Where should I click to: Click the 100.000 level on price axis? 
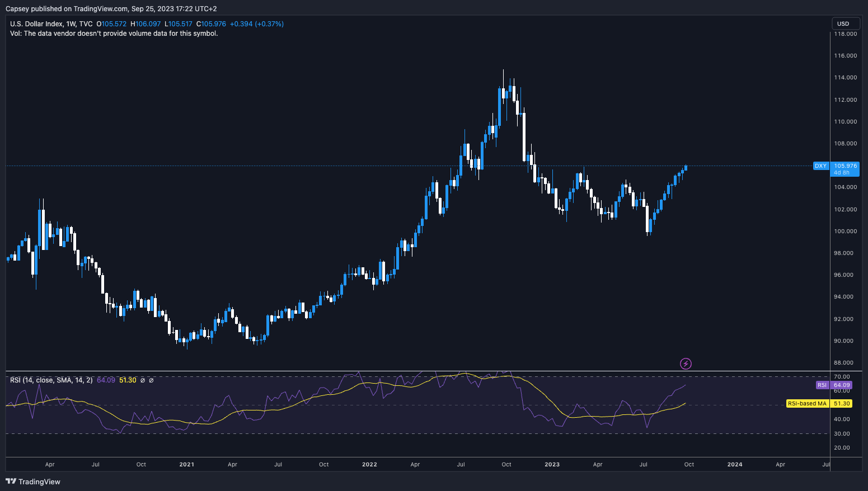(845, 231)
